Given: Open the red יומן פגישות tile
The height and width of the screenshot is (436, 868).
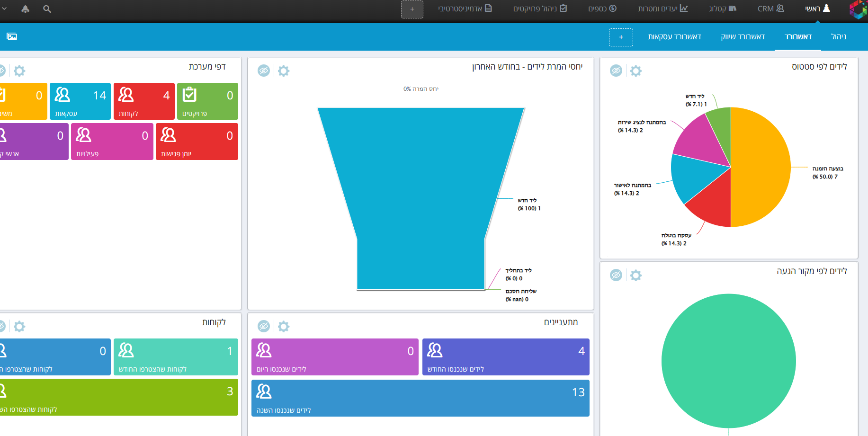Looking at the screenshot, I should point(197,142).
